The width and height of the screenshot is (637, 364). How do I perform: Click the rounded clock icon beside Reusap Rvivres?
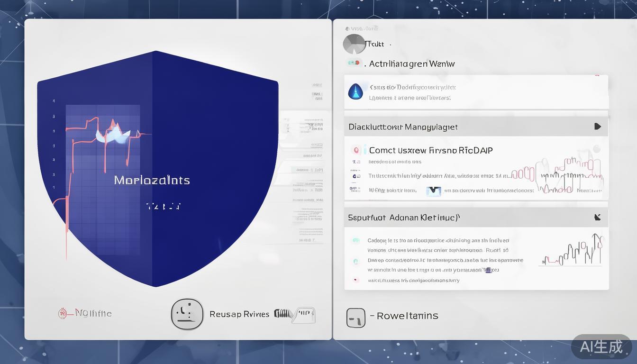tap(187, 314)
